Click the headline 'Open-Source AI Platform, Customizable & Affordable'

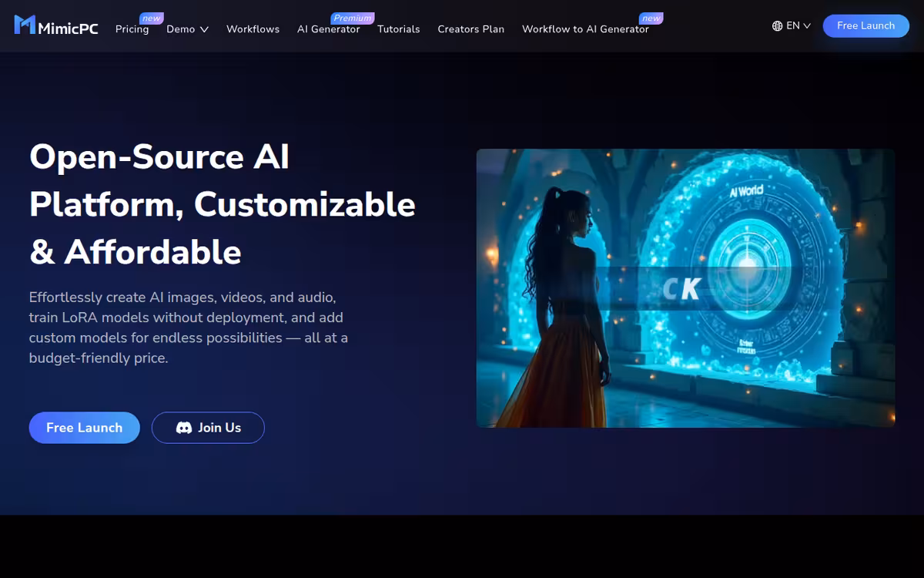(223, 204)
